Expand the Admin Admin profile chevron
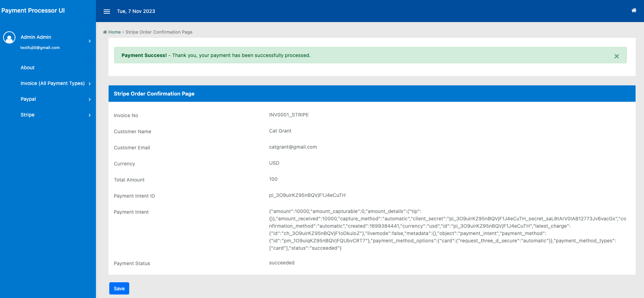Viewport: 644px width, 298px height. (x=90, y=41)
